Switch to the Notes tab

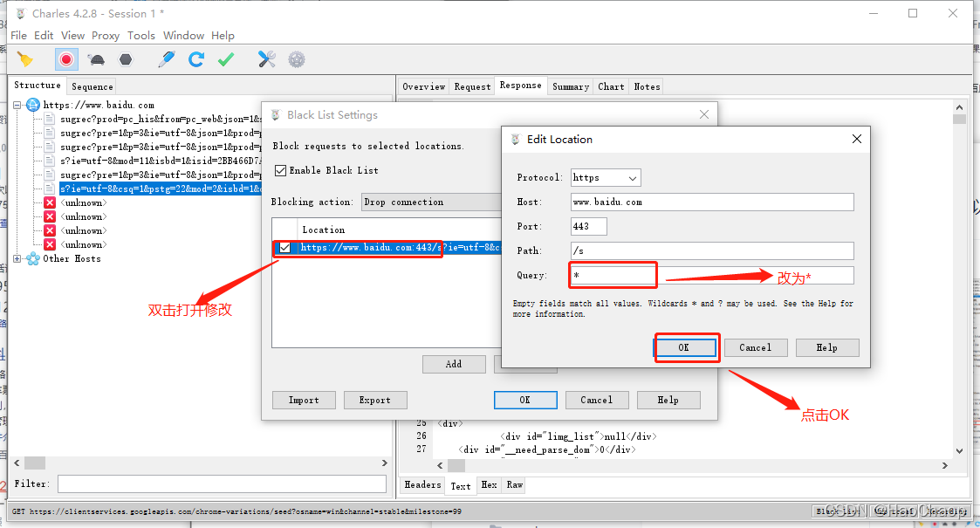click(647, 86)
